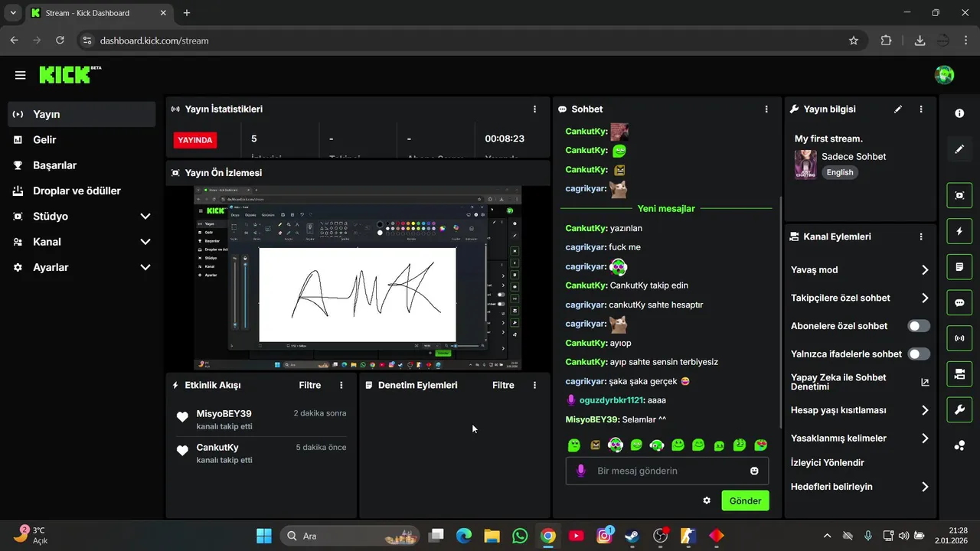Open Hedefleri belirleyin chevron
This screenshot has height=551, width=980.
(925, 487)
